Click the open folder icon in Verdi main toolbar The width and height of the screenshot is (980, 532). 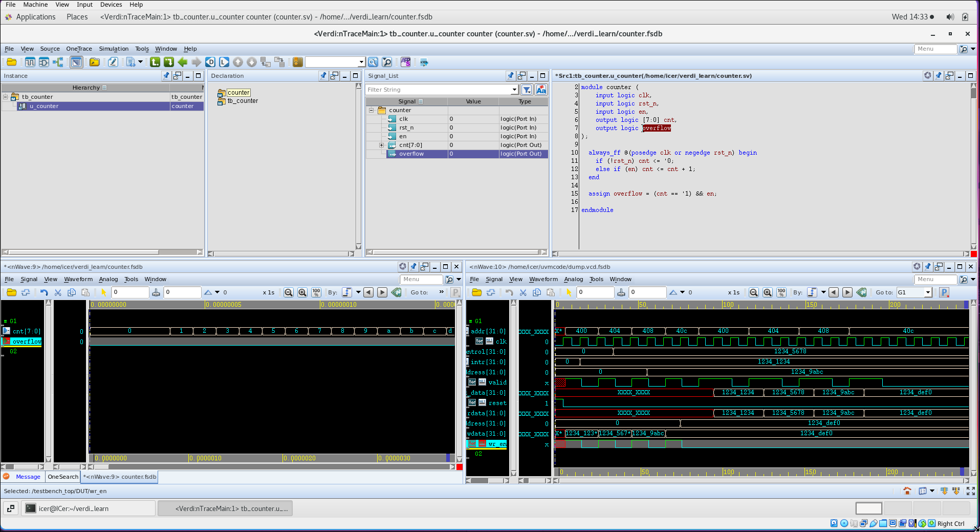point(11,62)
